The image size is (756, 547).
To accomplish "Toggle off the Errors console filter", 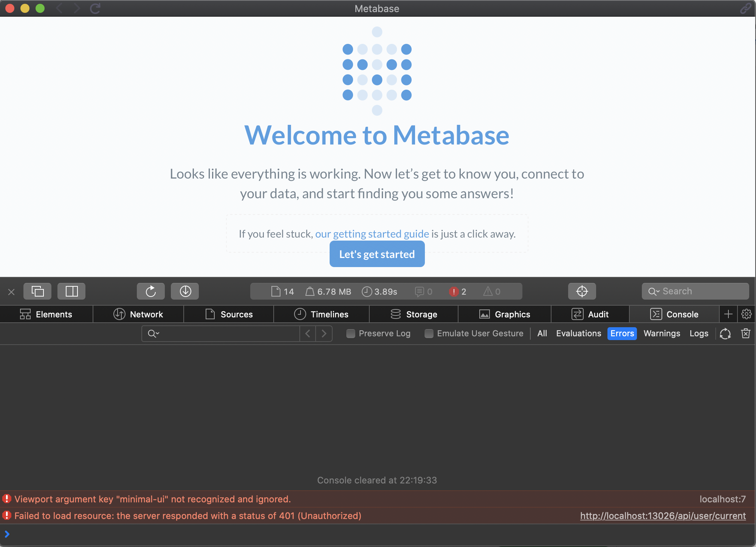I will (622, 334).
